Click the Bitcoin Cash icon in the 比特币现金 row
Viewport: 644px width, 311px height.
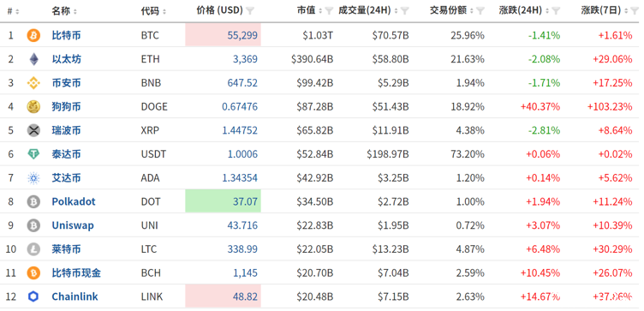pos(33,273)
